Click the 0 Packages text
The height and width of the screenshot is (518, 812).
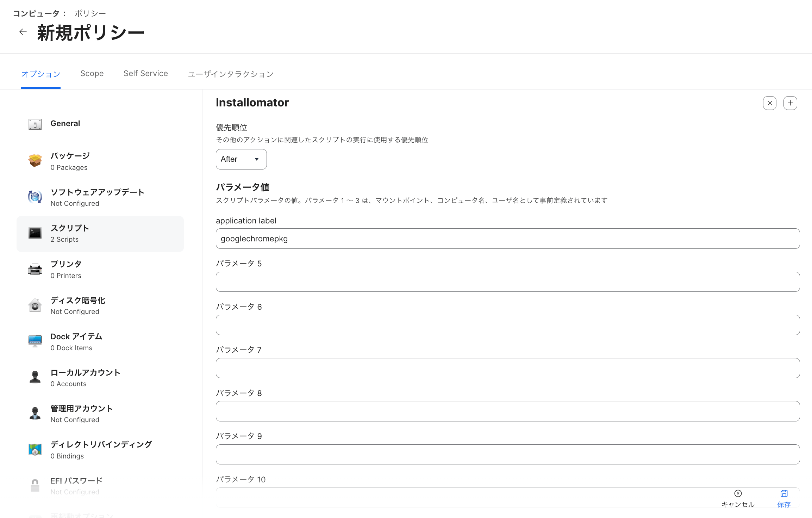pos(69,168)
